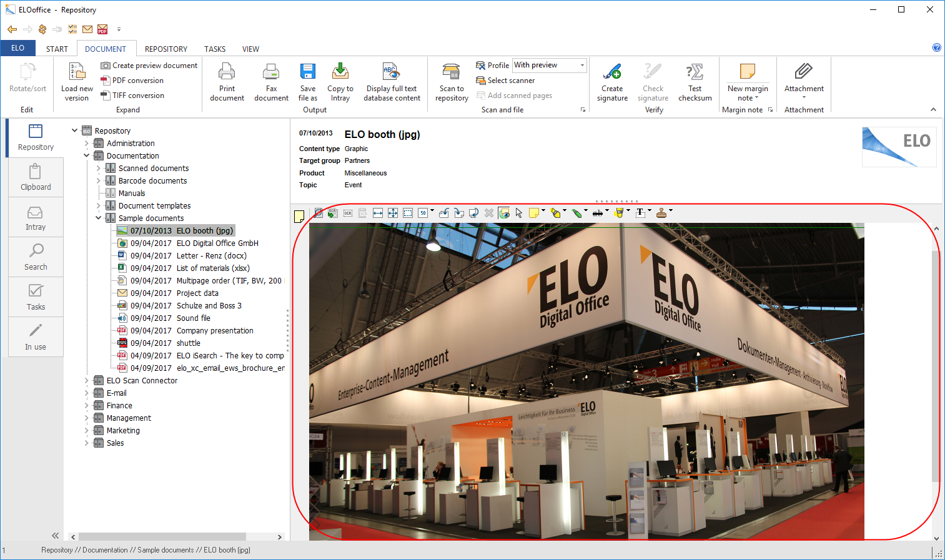The width and height of the screenshot is (945, 560).
Task: Click the Fax document icon
Action: pyautogui.click(x=271, y=72)
